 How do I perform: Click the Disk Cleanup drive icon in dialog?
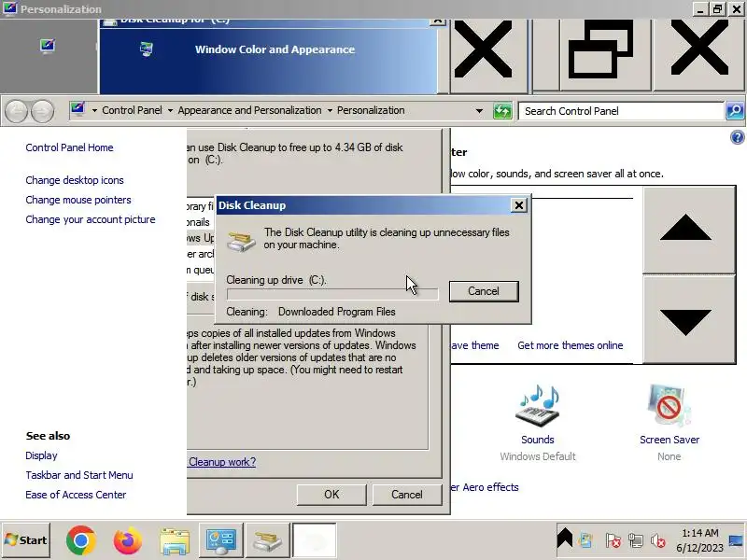coord(241,241)
